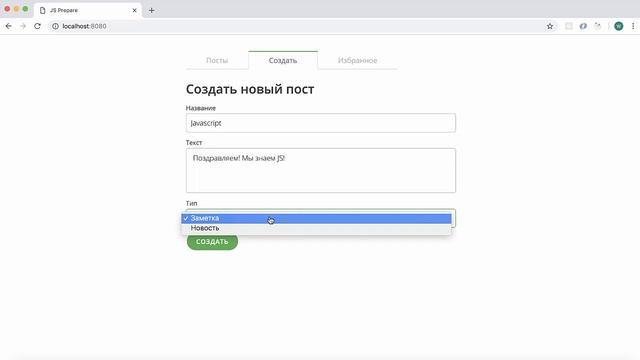Submit the form with the СОЗДАТЬ button
This screenshot has height=360, width=640.
(212, 242)
